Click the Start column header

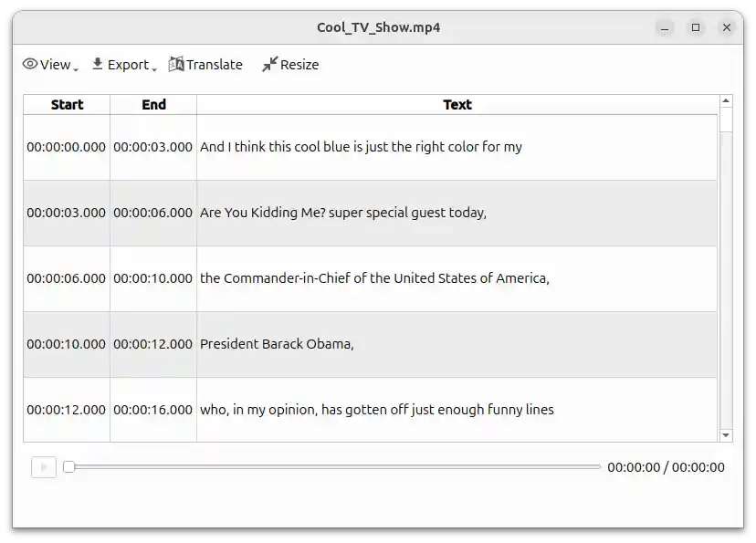[x=66, y=104]
